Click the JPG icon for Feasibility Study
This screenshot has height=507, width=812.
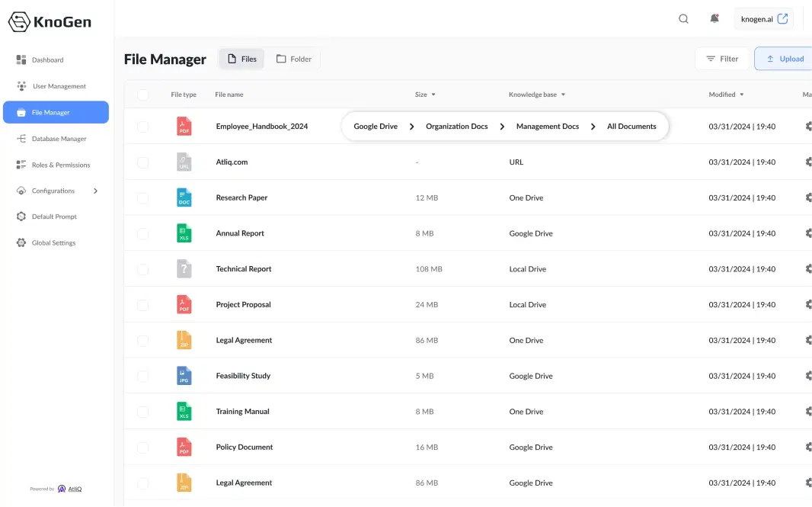pyautogui.click(x=184, y=376)
